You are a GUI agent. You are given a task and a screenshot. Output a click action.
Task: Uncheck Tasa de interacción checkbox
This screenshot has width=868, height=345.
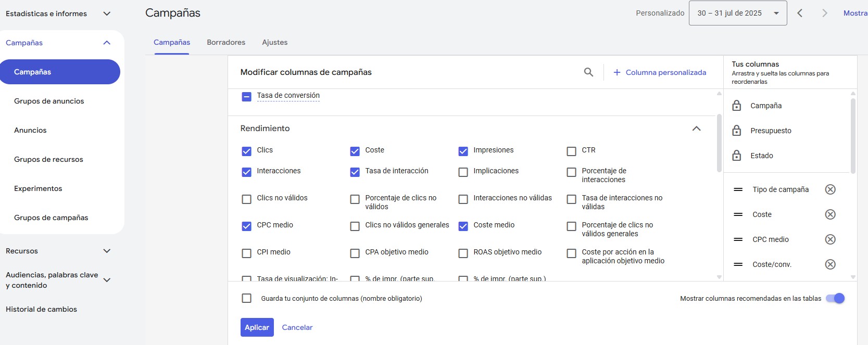355,172
